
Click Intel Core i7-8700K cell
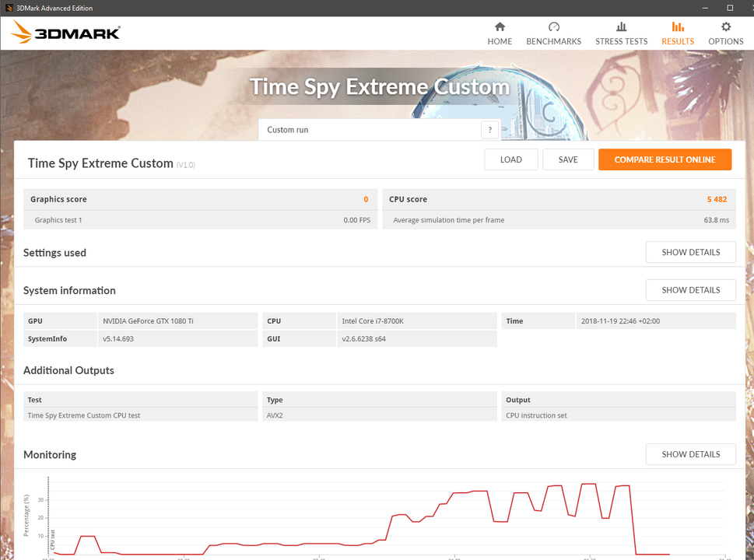[x=417, y=321]
